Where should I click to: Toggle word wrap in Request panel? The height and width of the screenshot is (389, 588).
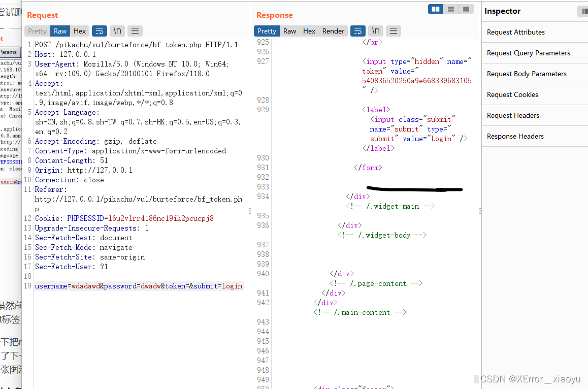100,31
